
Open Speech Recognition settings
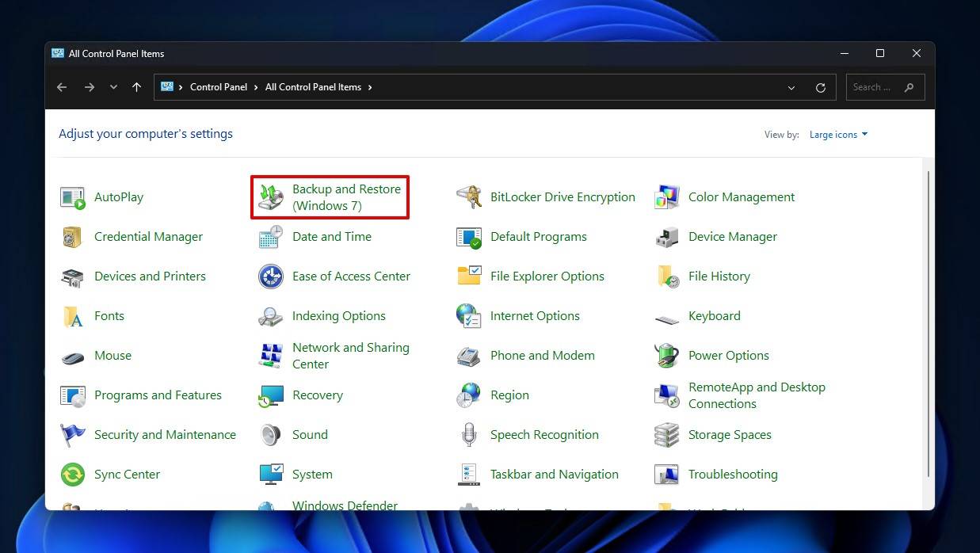tap(544, 434)
